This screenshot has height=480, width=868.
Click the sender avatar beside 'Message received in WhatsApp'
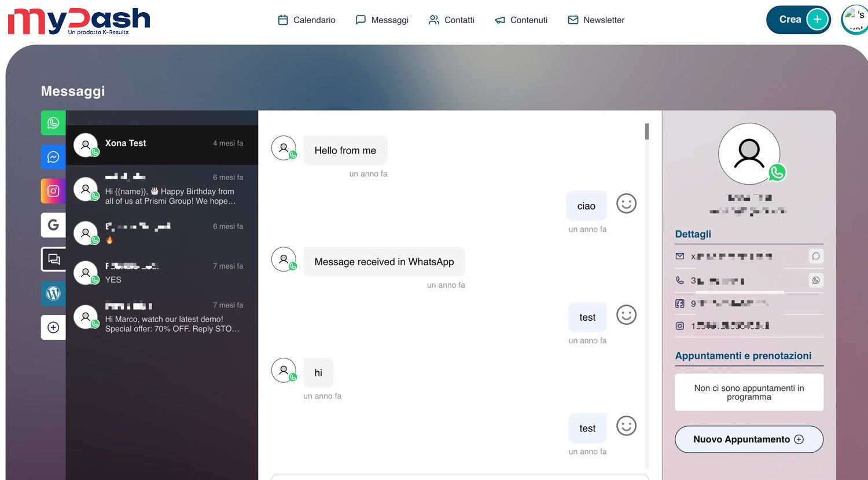pyautogui.click(x=284, y=259)
